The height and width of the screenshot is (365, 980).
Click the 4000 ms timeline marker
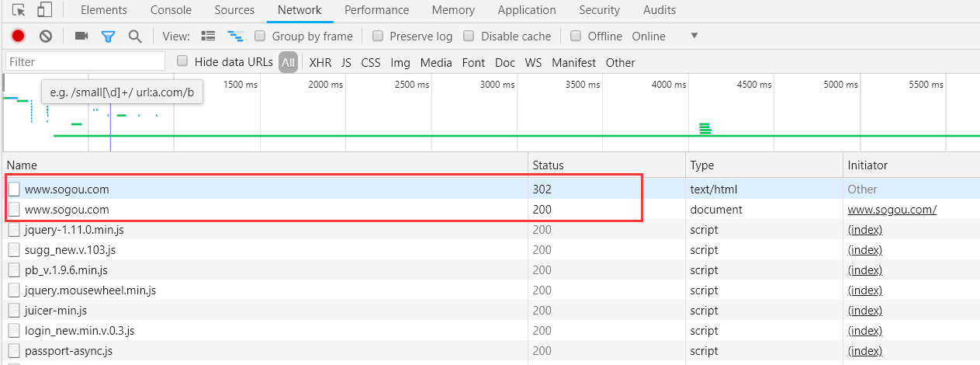tap(669, 84)
